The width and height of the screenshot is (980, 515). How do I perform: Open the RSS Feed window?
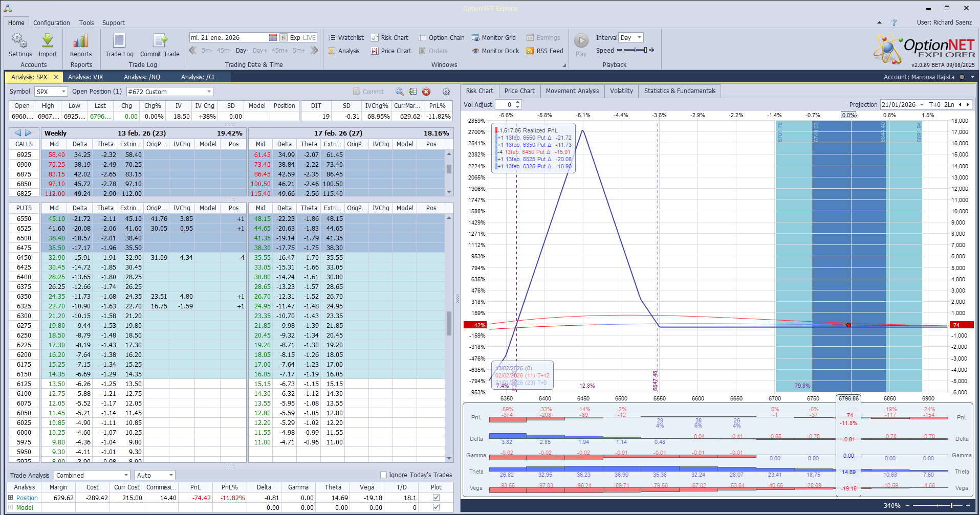[x=545, y=51]
